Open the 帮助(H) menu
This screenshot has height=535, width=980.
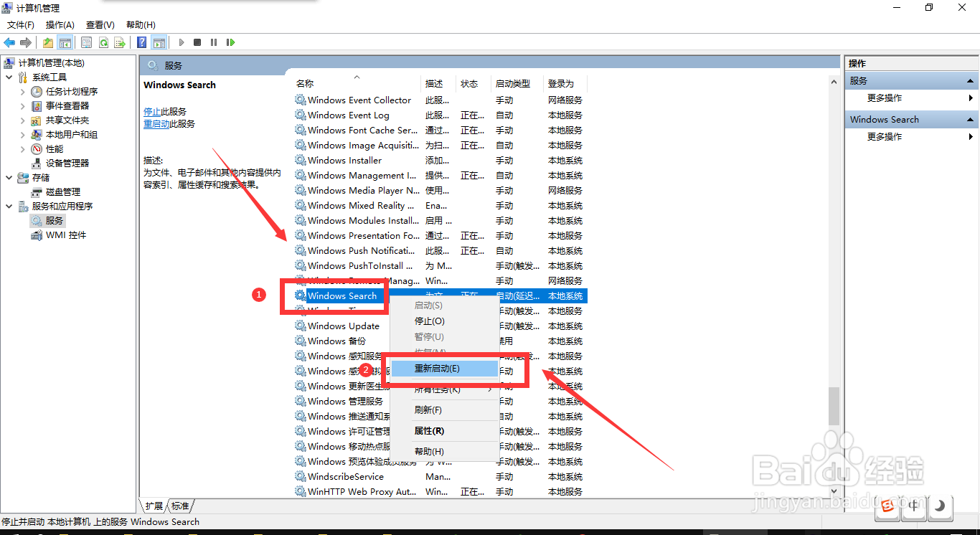pos(141,25)
